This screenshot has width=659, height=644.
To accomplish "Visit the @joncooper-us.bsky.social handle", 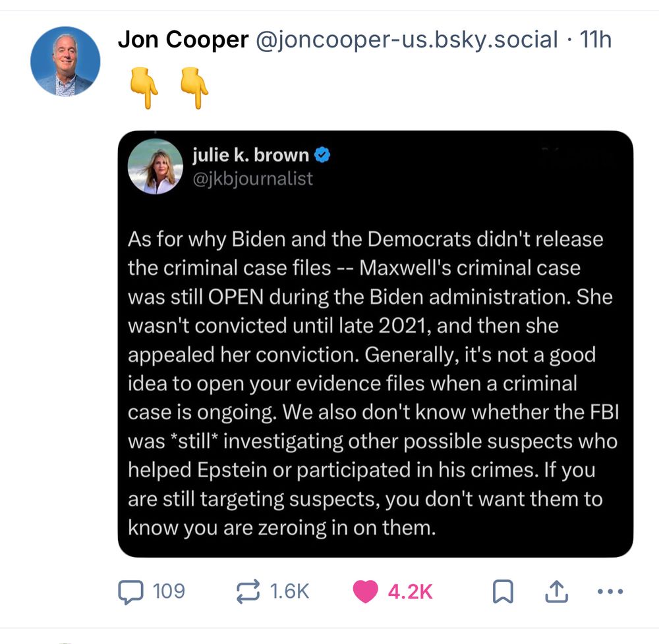I will coord(407,40).
